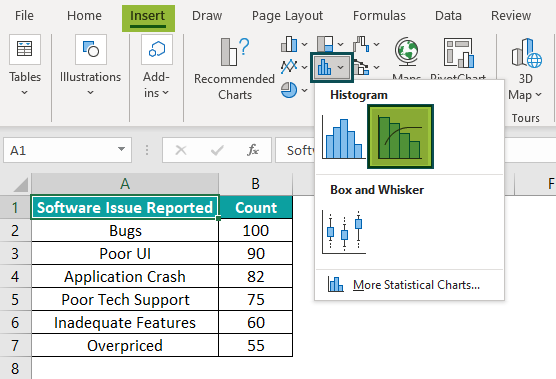Expand the Combo chart dropdown arrow
The height and width of the screenshot is (379, 556).
(377, 67)
